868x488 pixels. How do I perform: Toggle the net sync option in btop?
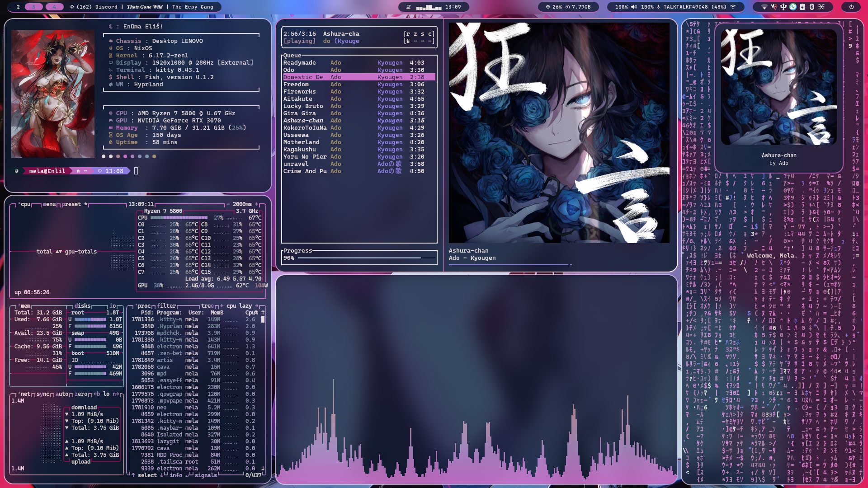tap(43, 394)
